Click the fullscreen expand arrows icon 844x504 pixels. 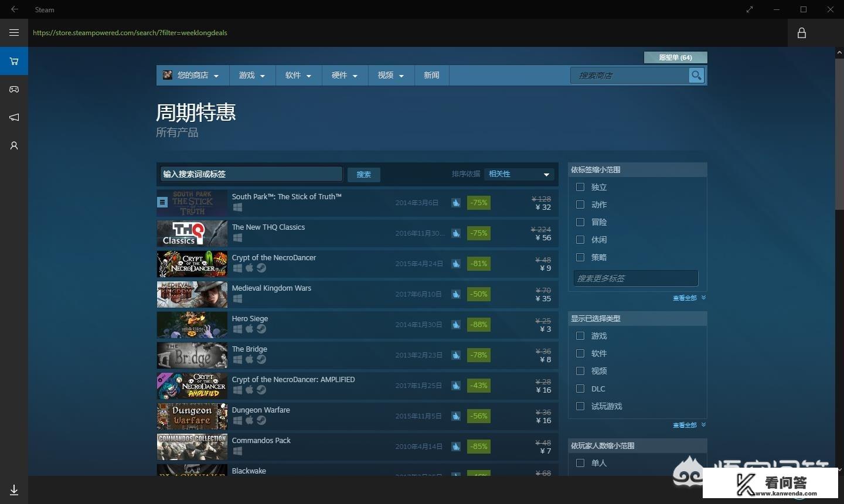[x=750, y=9]
